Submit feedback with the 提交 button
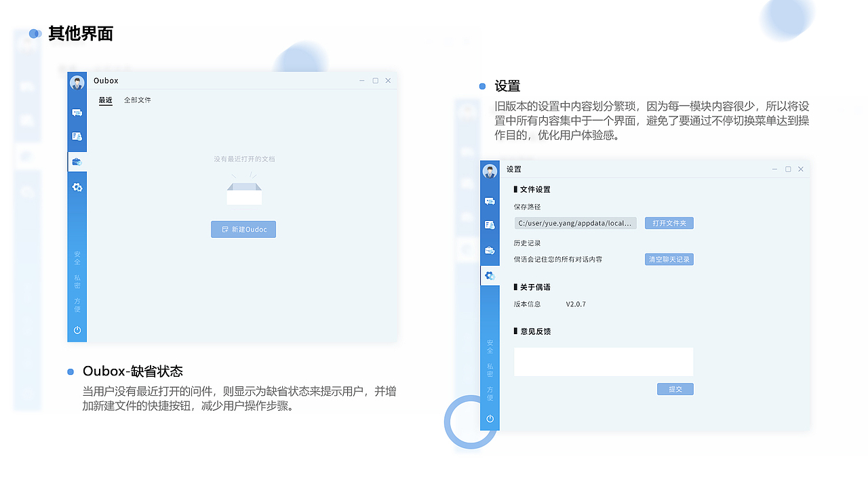 click(675, 389)
